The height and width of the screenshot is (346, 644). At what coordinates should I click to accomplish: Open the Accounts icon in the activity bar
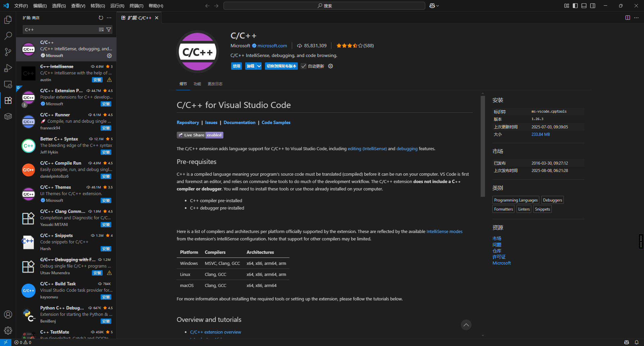8,314
